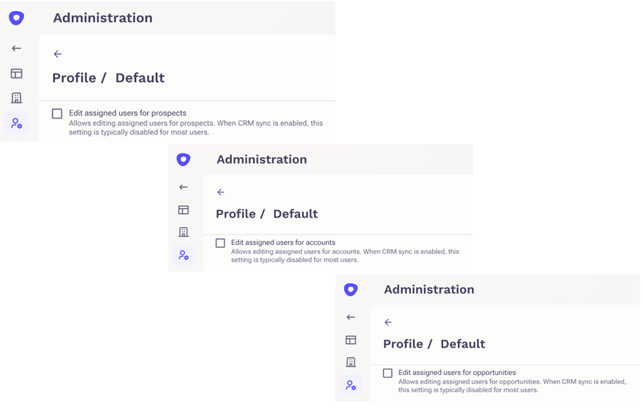The width and height of the screenshot is (642, 407).
Task: Open the layout icon in the prospects panel sidebar
Action: (16, 74)
